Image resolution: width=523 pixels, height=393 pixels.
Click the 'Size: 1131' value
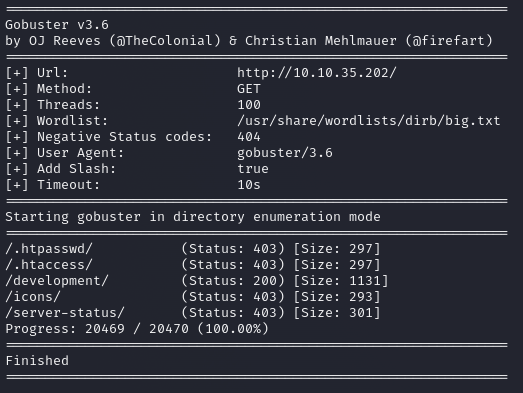tap(341, 281)
